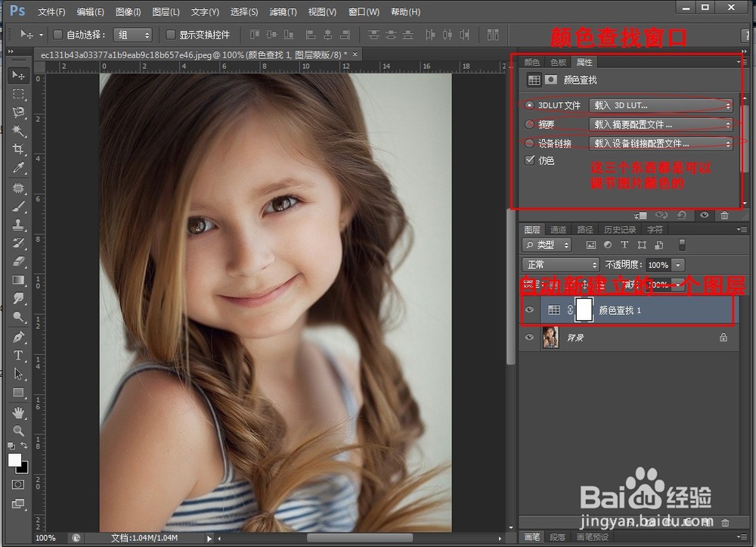756x547 pixels.
Task: Change screen mode icon in toolbox
Action: (18, 504)
